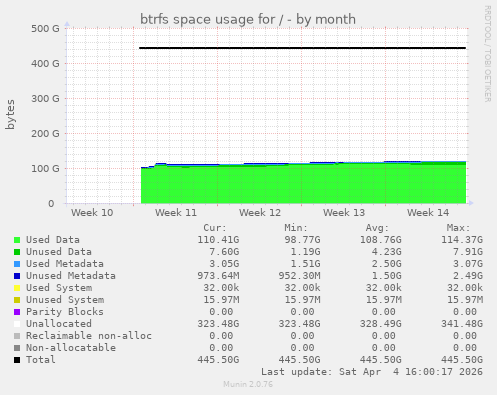Click the 'Used Data' legend label

point(53,240)
